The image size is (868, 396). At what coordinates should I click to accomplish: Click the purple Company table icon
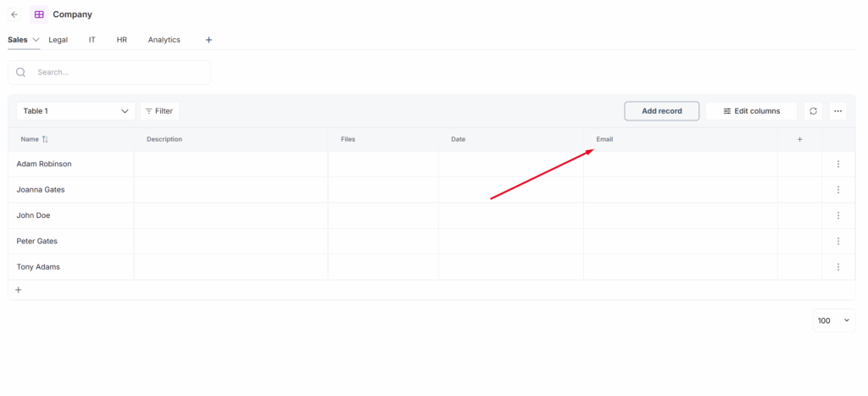point(39,14)
